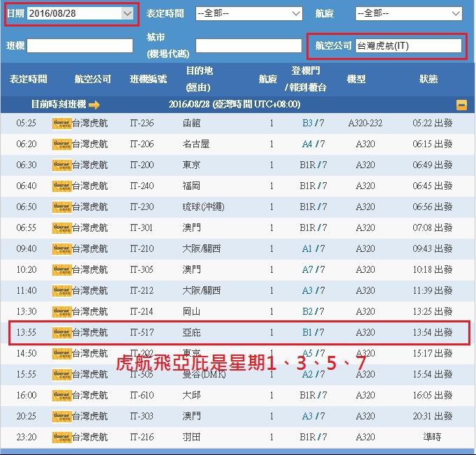Click the 狀態 column header

[x=429, y=80]
